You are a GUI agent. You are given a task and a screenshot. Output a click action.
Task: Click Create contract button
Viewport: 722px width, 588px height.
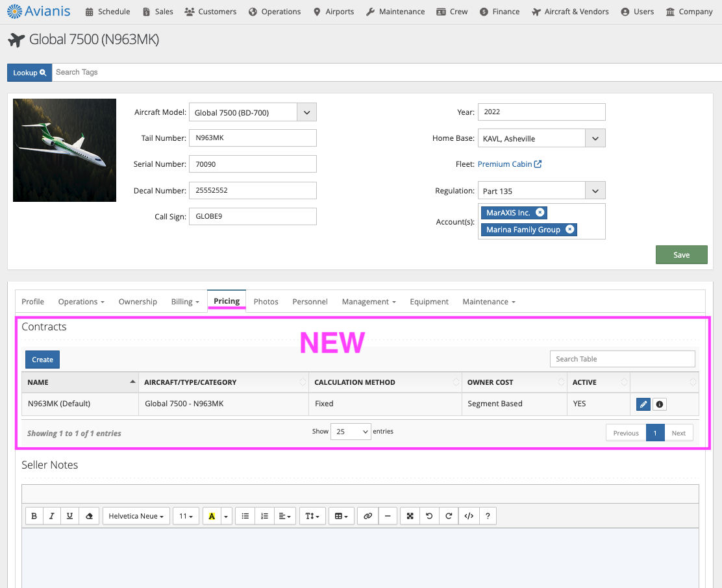click(x=42, y=360)
